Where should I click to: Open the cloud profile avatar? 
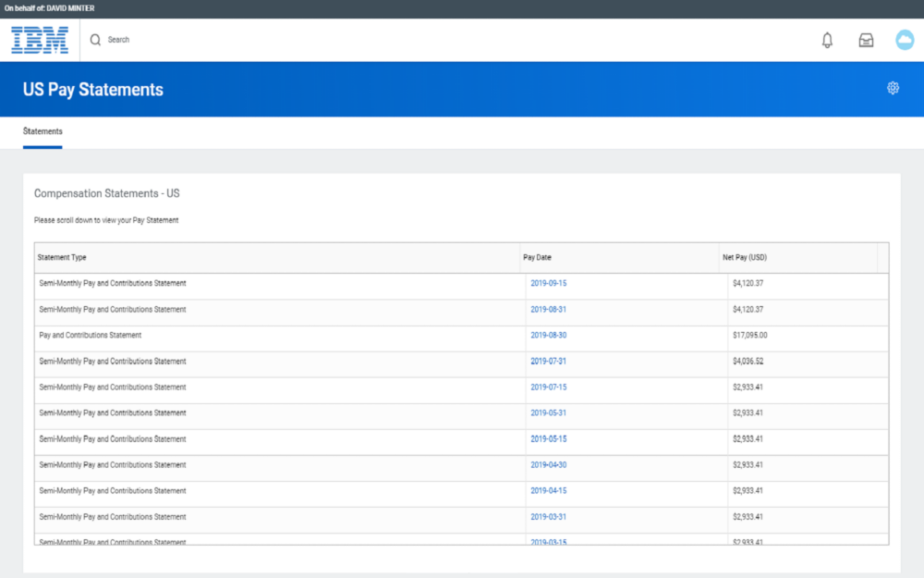coord(905,40)
